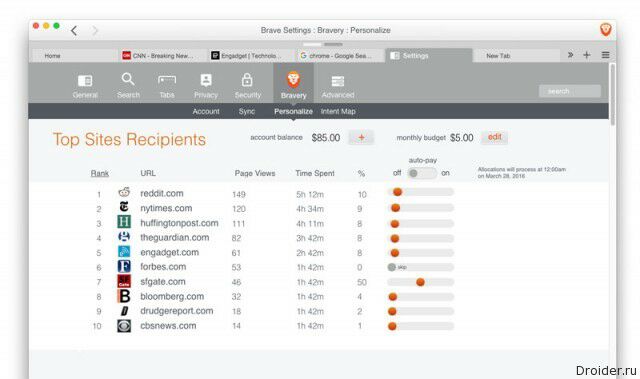Click the theguardian.com URL text
This screenshot has height=379, width=640.
(x=175, y=237)
